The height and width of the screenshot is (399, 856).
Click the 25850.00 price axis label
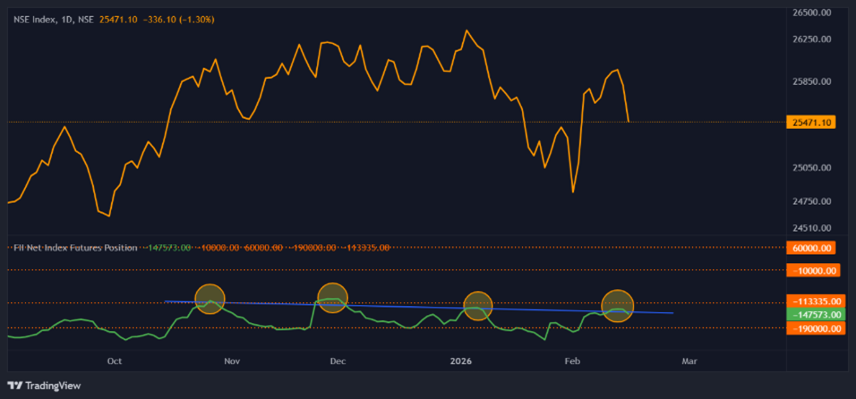coord(811,82)
